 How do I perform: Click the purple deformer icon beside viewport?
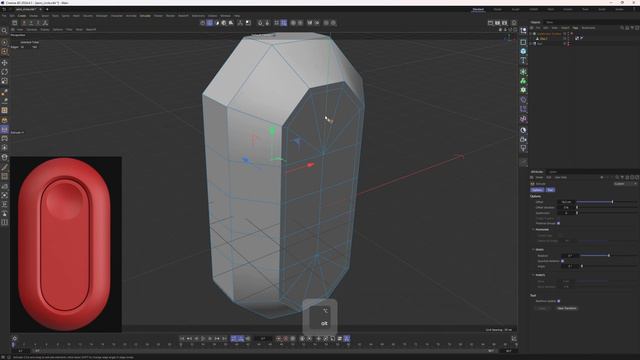pos(523,100)
